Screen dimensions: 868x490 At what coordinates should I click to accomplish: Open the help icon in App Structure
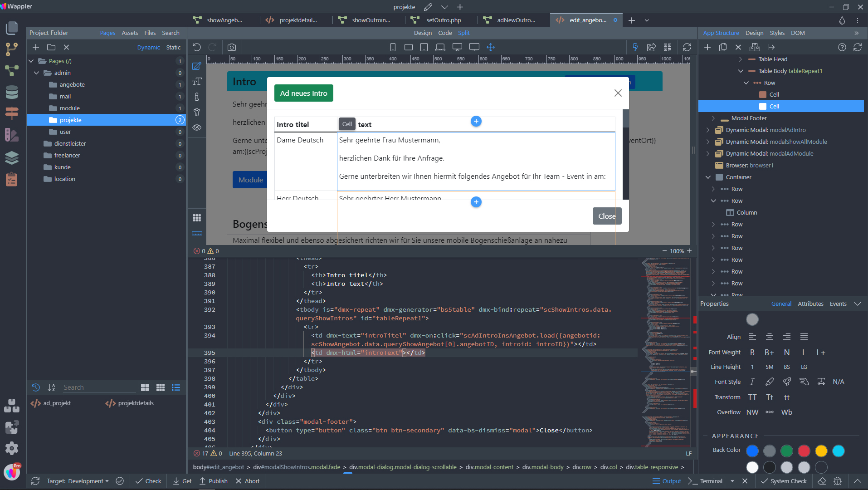pos(842,47)
